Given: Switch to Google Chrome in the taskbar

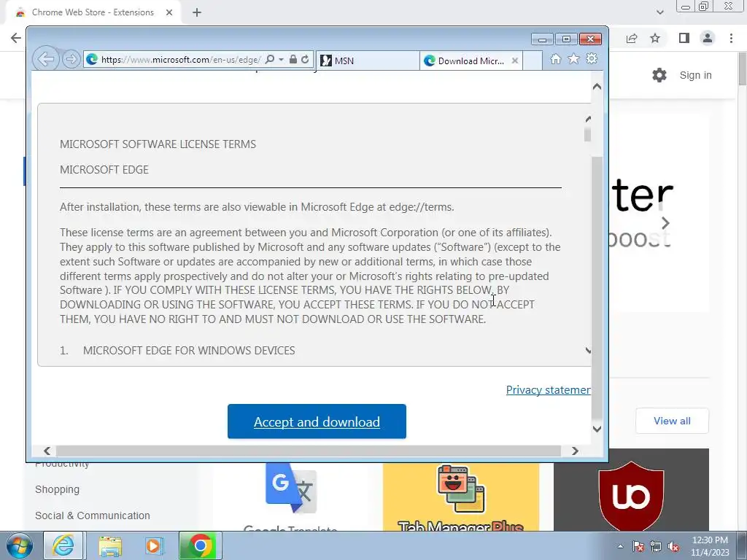Looking at the screenshot, I should pyautogui.click(x=201, y=545).
